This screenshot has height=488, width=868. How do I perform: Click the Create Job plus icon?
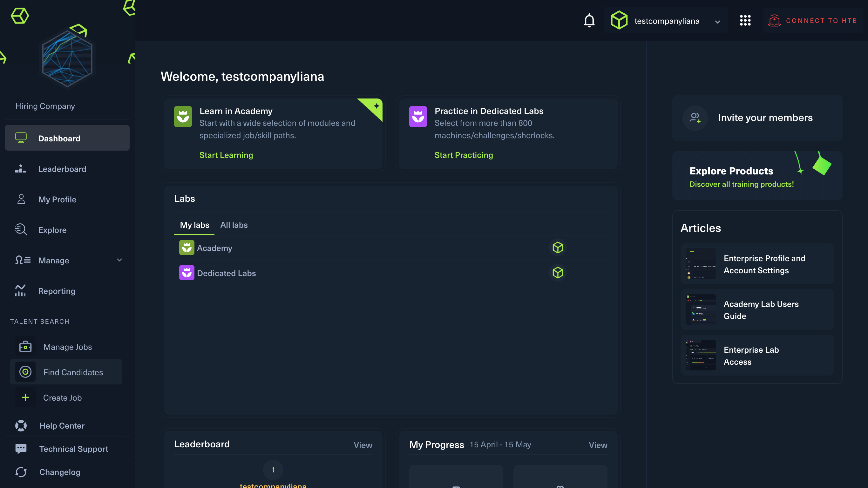point(25,397)
